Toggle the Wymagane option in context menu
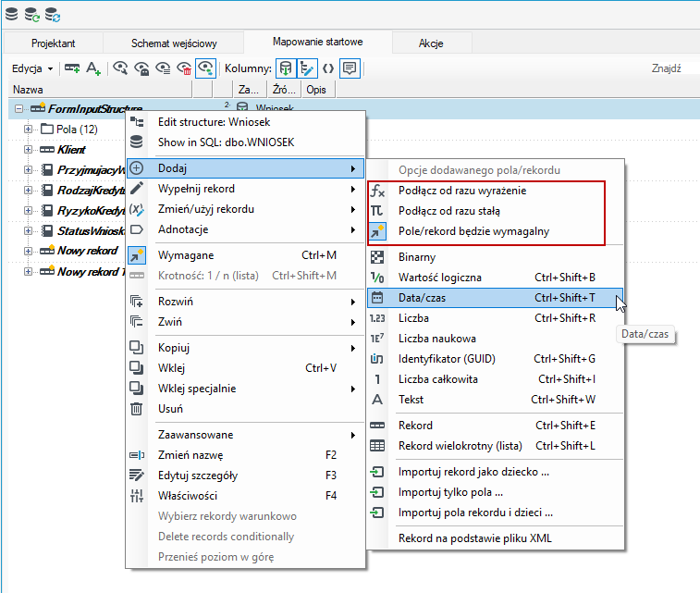Screen dimensions: 700x593 246,255
